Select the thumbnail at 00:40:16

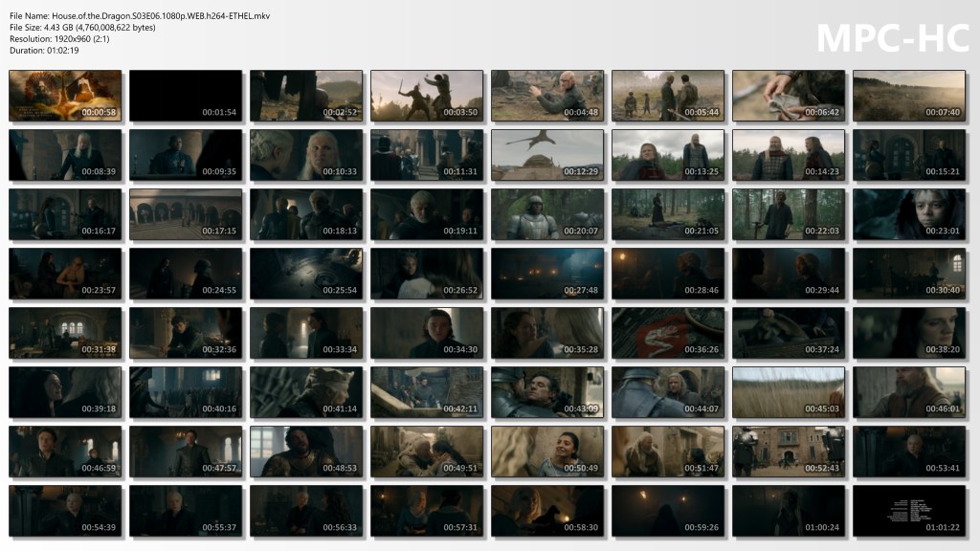click(186, 392)
